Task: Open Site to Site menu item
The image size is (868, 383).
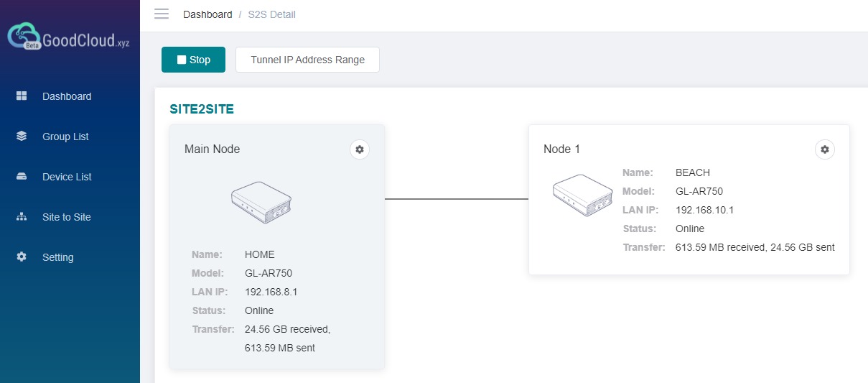Action: pos(67,217)
